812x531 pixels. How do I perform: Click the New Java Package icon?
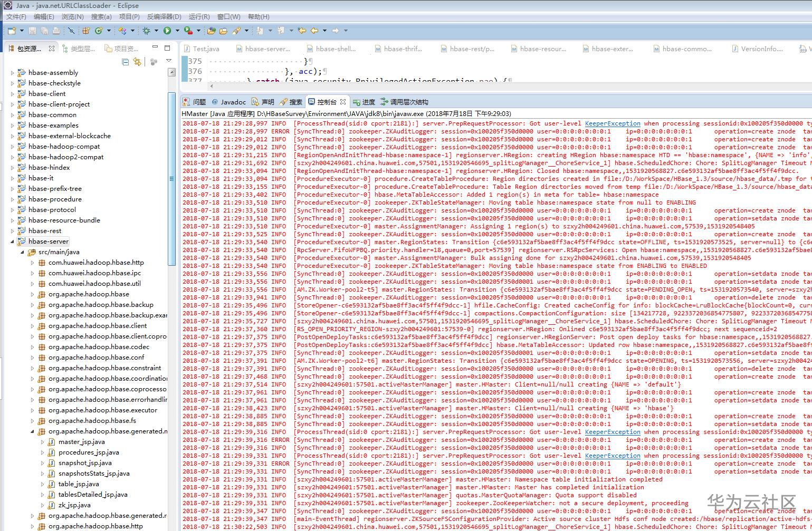[86, 31]
